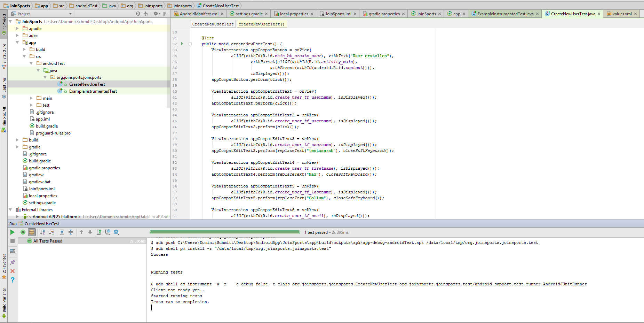Image resolution: width=644 pixels, height=323 pixels.
Task: Switch to JoinSports.iml editor tab
Action: coord(338,14)
